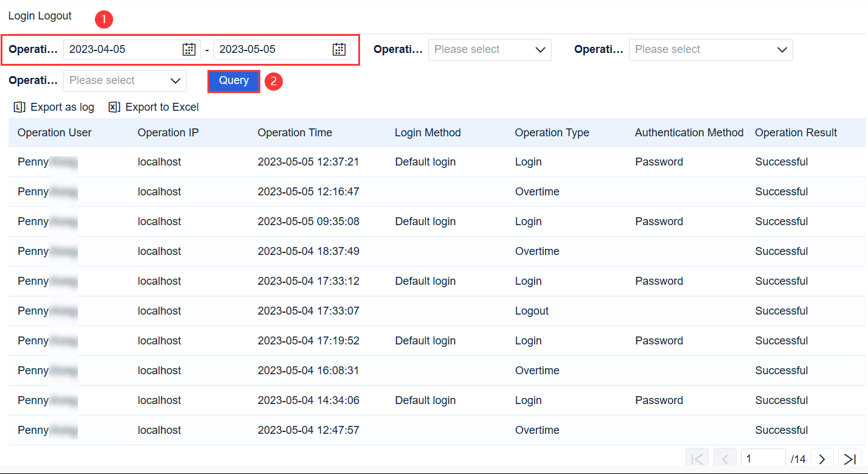The height and width of the screenshot is (474, 868).
Task: Open the rightmost Please select dropdown
Action: (710, 49)
